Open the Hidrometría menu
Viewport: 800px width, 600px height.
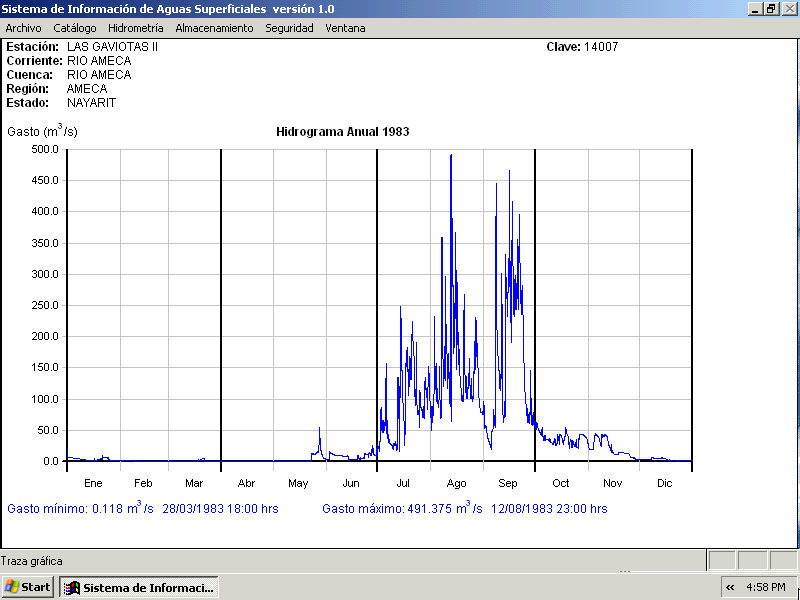[135, 28]
